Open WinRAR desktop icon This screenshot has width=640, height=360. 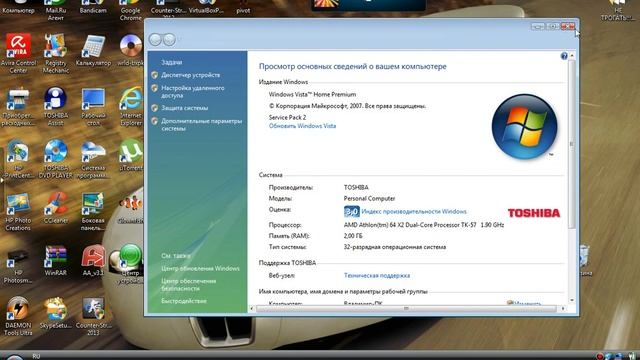56,260
